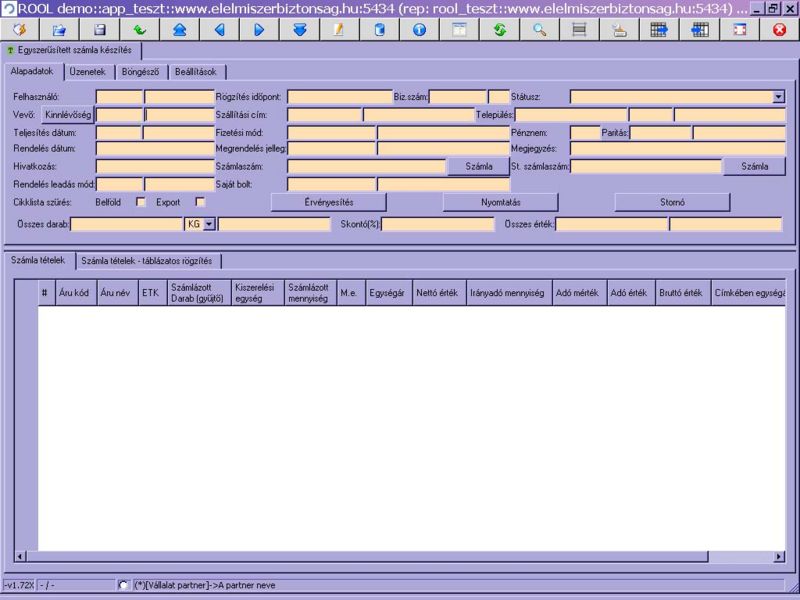Viewport: 800px width, 600px height.
Task: Toggle the Export checkbox
Action: pyautogui.click(x=199, y=202)
